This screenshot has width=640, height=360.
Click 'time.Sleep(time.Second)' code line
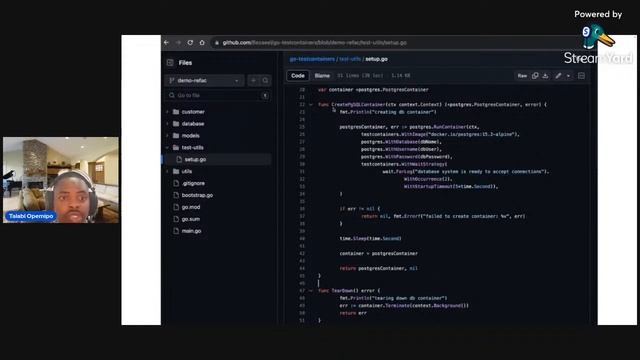(370, 238)
